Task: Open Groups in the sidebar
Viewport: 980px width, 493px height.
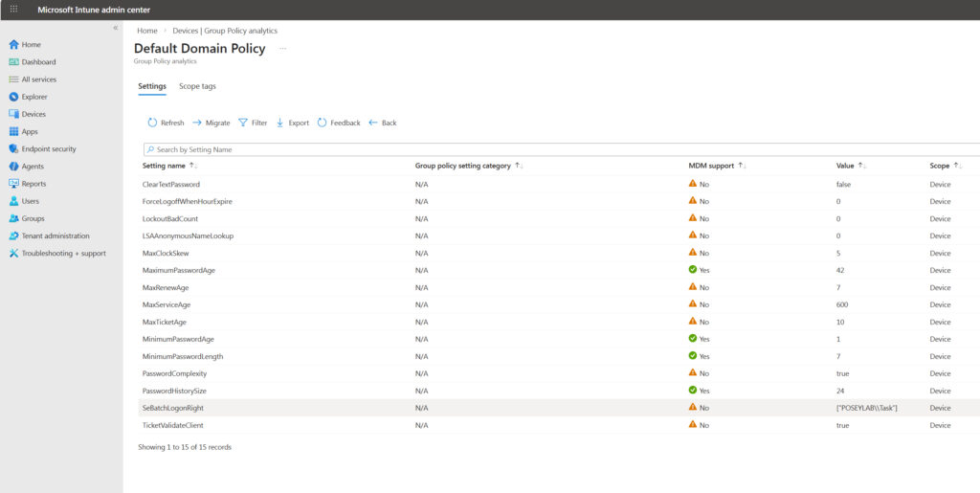Action: pyautogui.click(x=27, y=218)
